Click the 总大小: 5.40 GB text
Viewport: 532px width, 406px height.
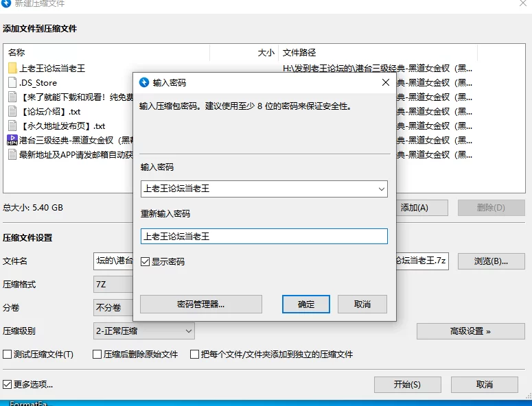[33, 207]
